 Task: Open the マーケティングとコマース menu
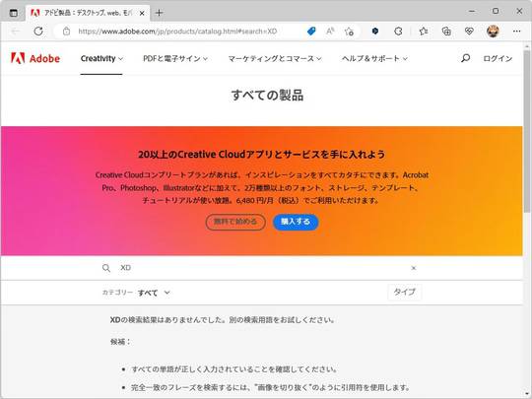click(x=275, y=59)
